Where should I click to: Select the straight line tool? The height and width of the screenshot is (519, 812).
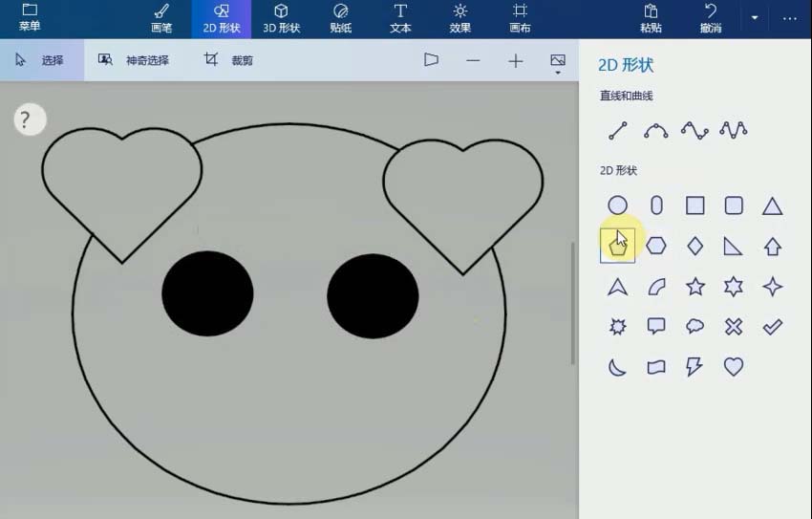pyautogui.click(x=618, y=131)
